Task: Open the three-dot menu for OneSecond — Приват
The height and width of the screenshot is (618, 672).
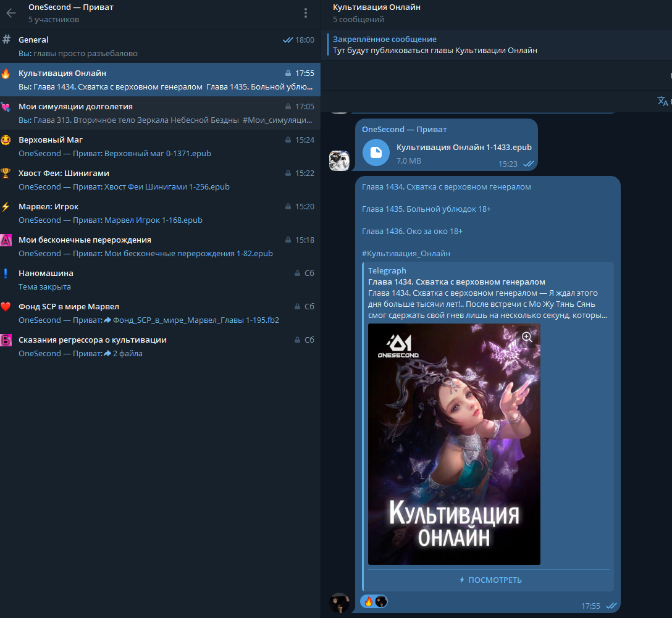Action: click(306, 14)
